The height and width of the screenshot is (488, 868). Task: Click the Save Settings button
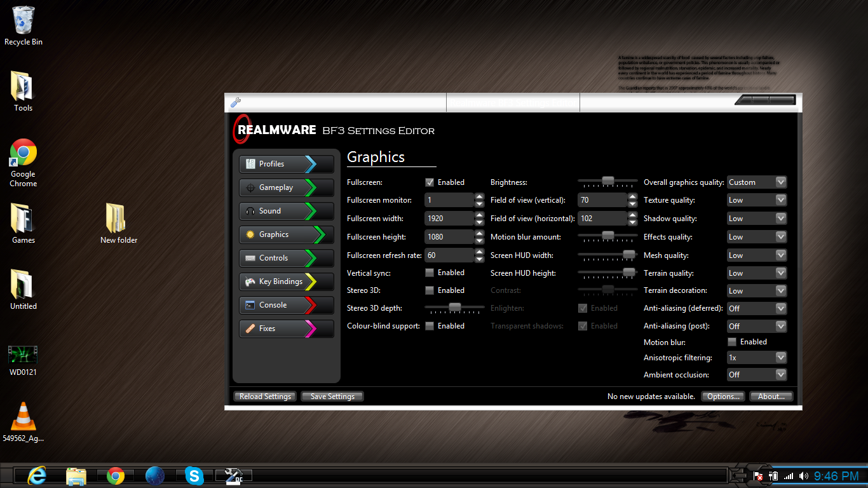coord(332,396)
